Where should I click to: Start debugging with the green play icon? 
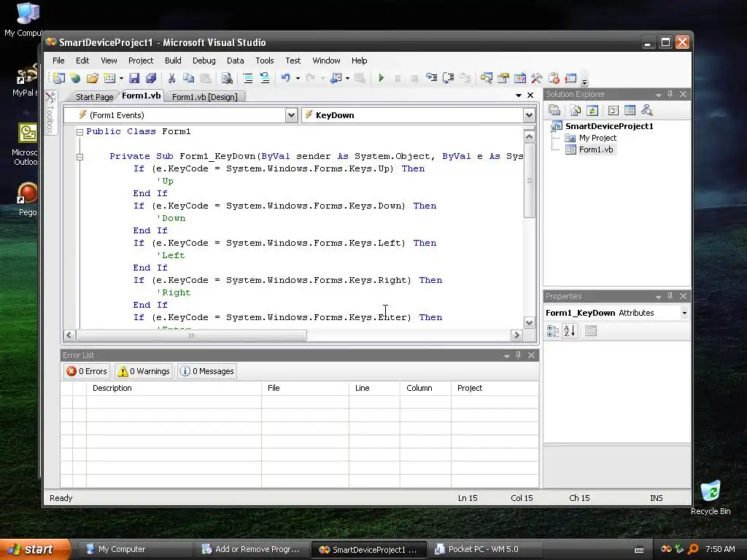tap(381, 78)
